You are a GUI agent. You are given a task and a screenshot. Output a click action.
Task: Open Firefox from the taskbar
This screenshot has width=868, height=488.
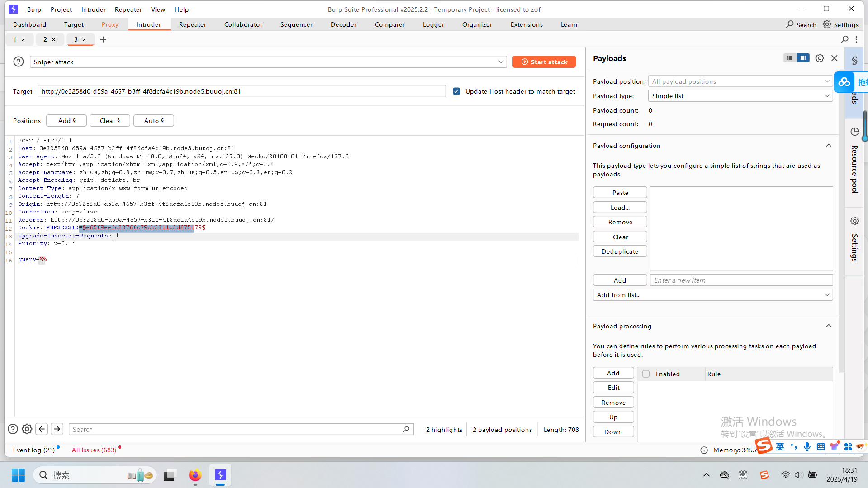coord(195,475)
